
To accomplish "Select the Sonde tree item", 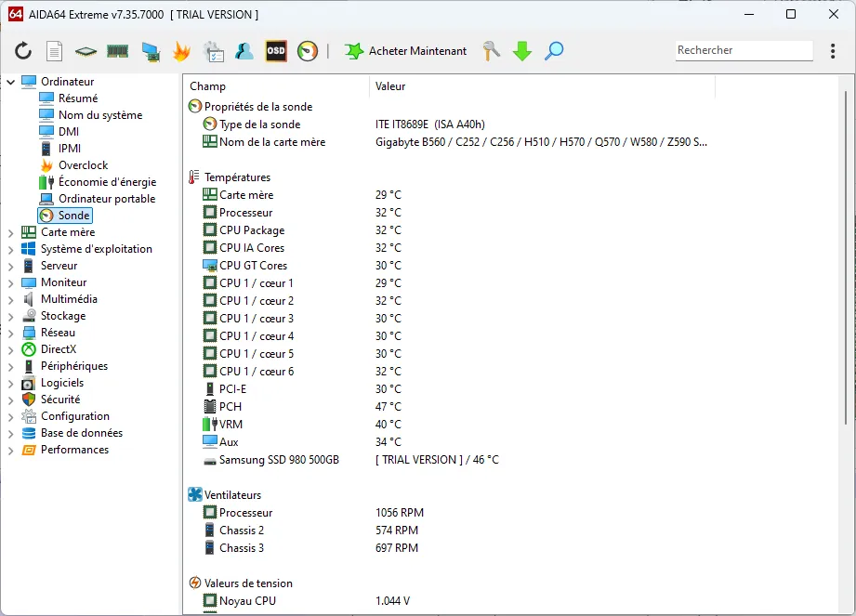I will pos(65,216).
